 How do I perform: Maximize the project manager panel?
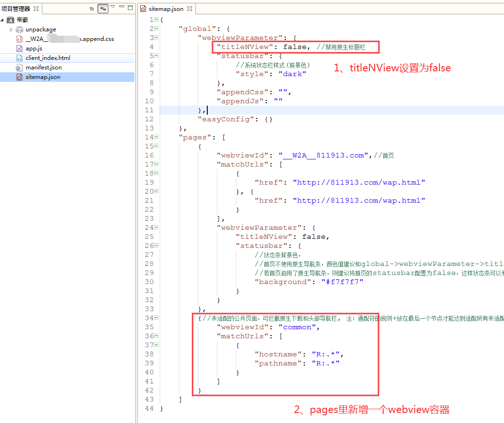coord(130,8)
